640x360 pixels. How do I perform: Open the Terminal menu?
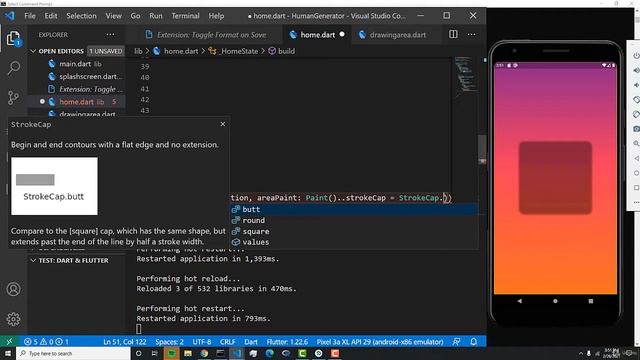tap(185, 16)
